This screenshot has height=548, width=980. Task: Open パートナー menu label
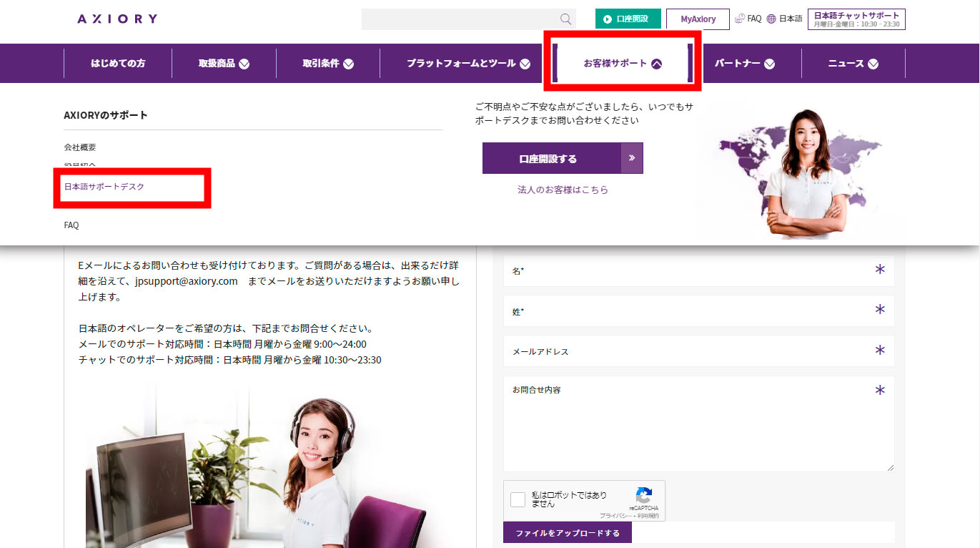[737, 63]
